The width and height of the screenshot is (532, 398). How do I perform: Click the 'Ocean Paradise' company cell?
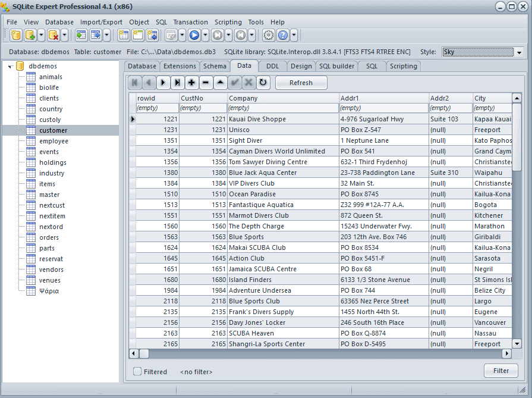click(x=283, y=195)
